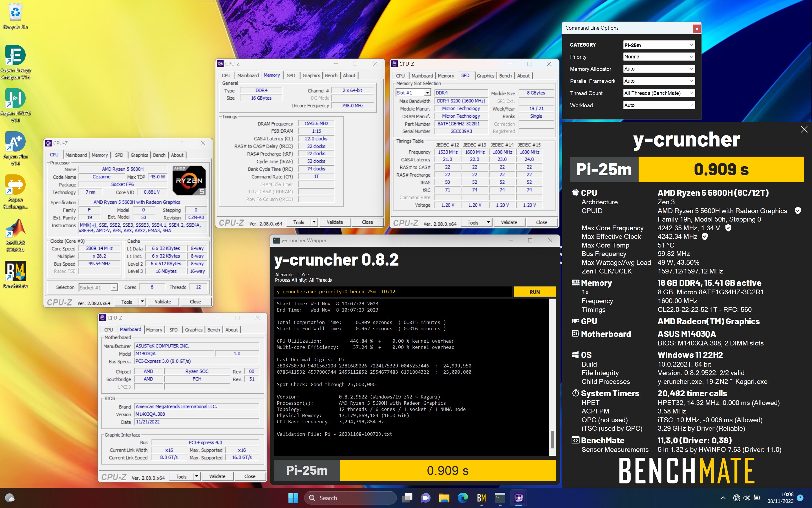Click the weather widget in taskbar corner
This screenshot has height=508, width=812.
[9, 498]
